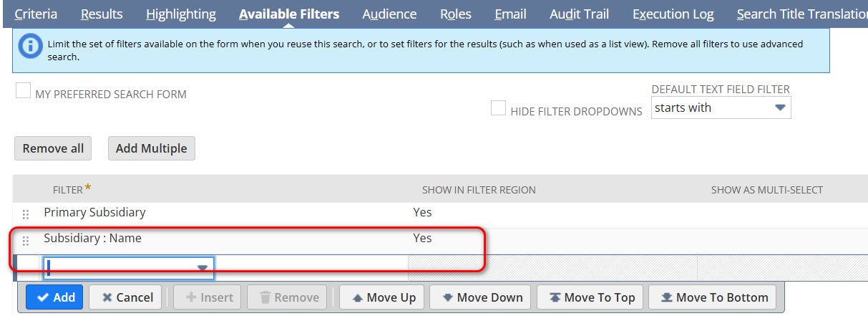
Task: Grab the drag handle for Primary Subsidiary row
Action: tap(26, 214)
